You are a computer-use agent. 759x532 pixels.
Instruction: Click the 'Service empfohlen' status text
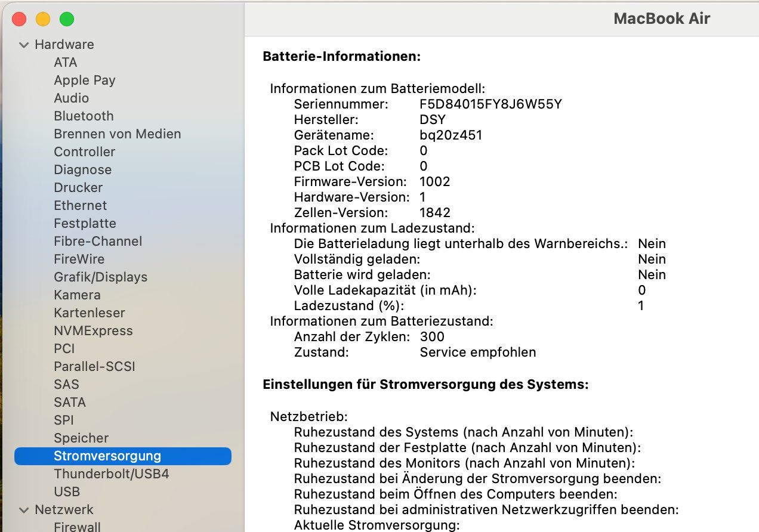point(478,352)
